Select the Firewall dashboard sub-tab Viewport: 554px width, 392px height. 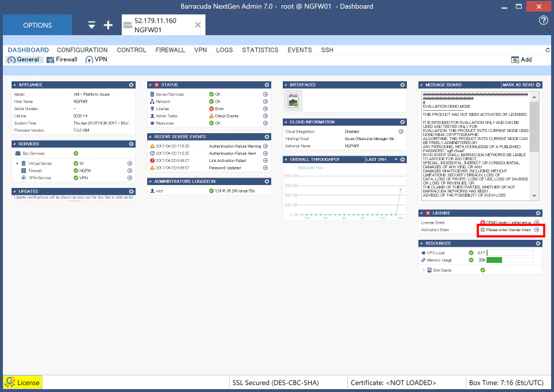[62, 59]
